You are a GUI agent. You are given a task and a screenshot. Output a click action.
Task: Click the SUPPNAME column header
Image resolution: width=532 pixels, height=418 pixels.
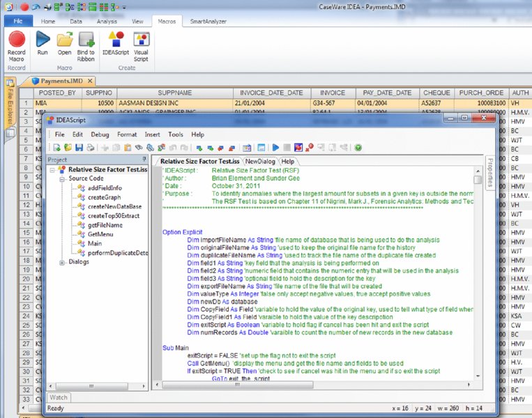(175, 93)
